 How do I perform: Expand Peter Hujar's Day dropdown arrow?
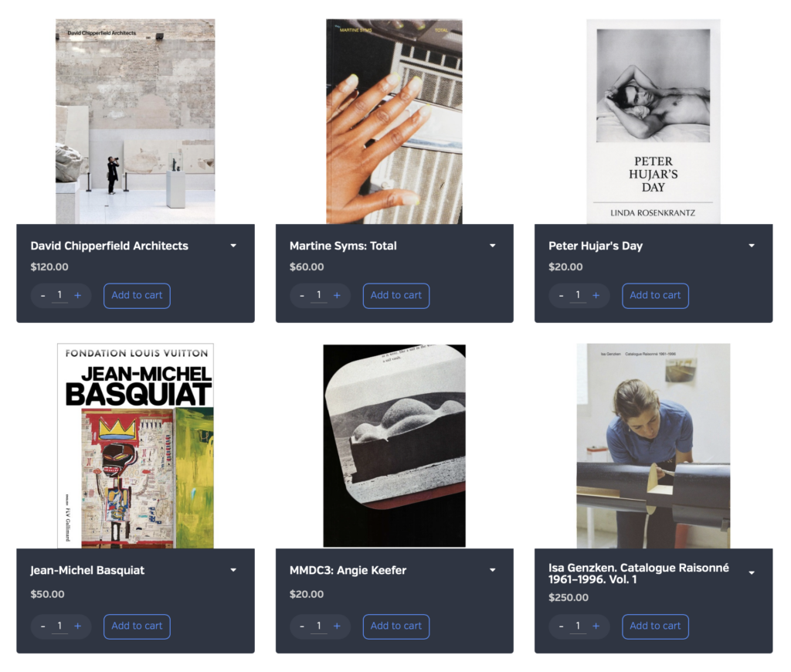click(x=751, y=246)
